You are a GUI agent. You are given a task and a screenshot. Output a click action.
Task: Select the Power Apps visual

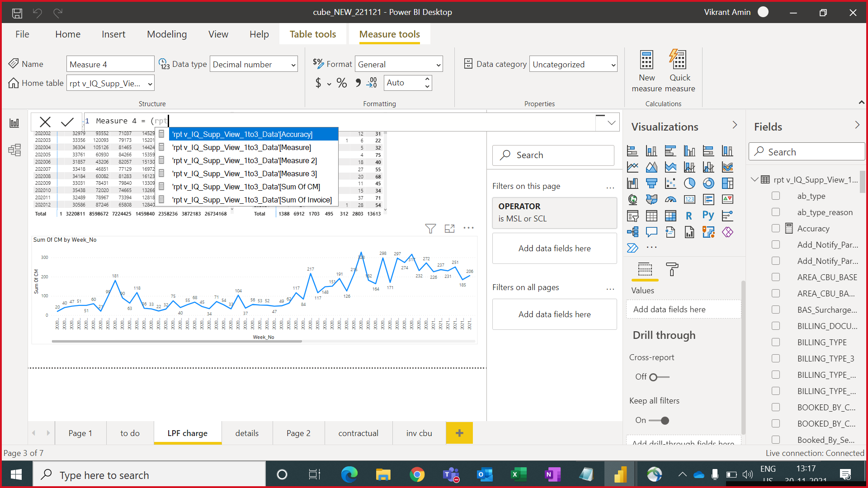(727, 232)
